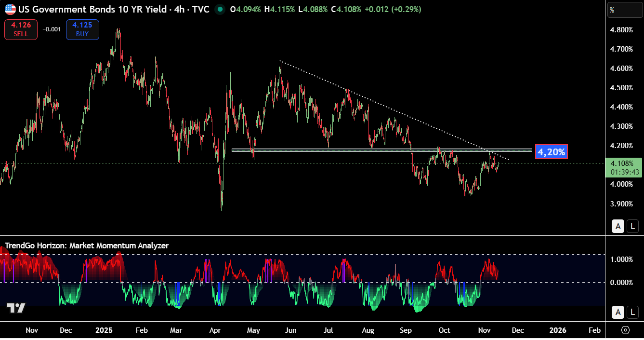Viewport: 644px width, 340px height.
Task: Click the BUY 4.125 button
Action: click(x=82, y=29)
